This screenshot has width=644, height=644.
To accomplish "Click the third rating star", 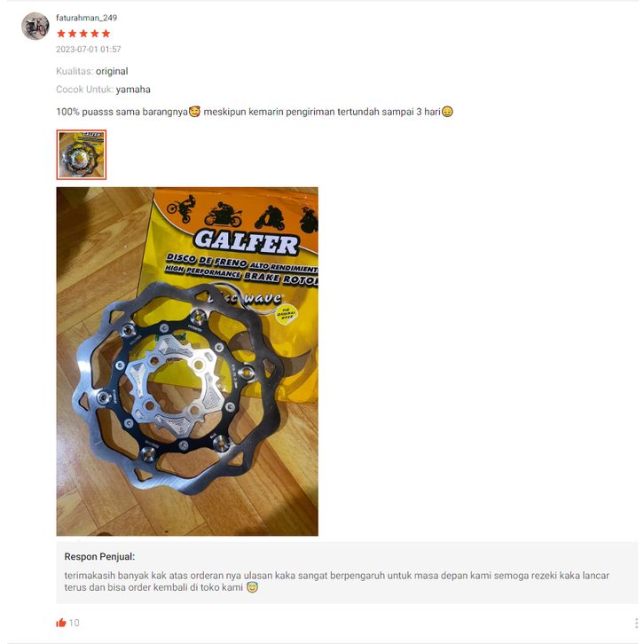I will tap(83, 34).
